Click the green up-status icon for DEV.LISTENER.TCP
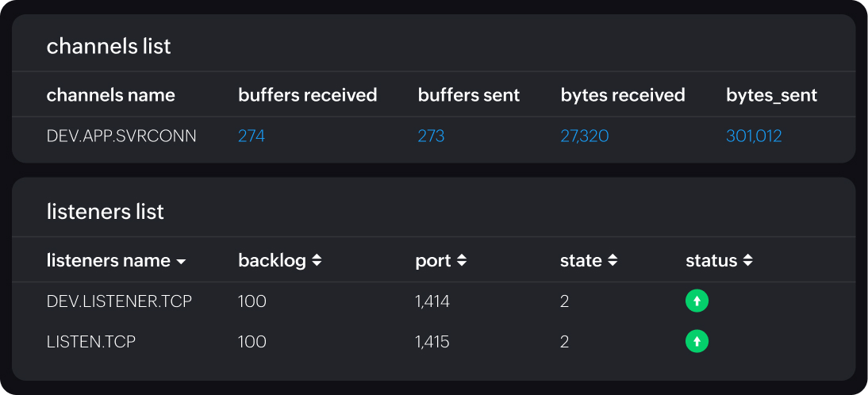Image resolution: width=868 pixels, height=395 pixels. click(697, 301)
